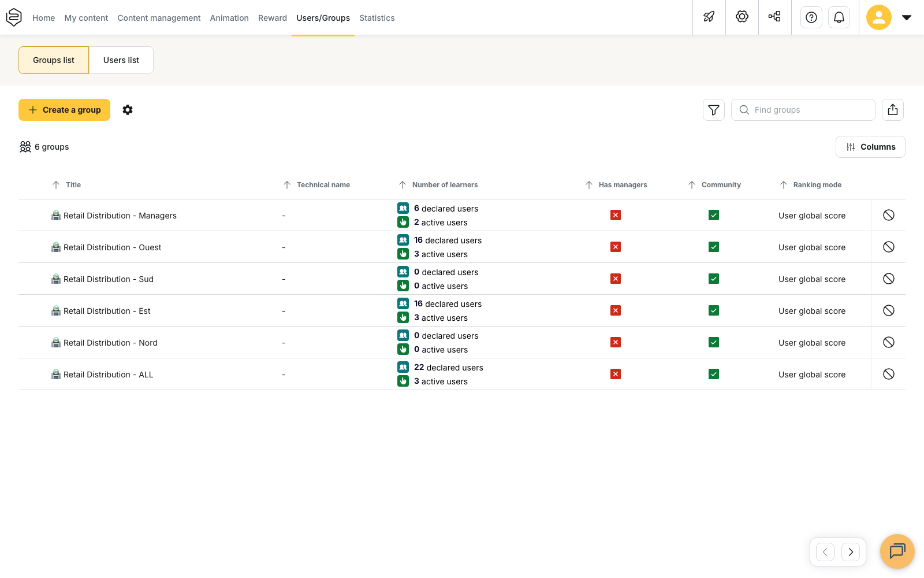Open the filter funnel icon
This screenshot has width=924, height=578.
point(714,110)
